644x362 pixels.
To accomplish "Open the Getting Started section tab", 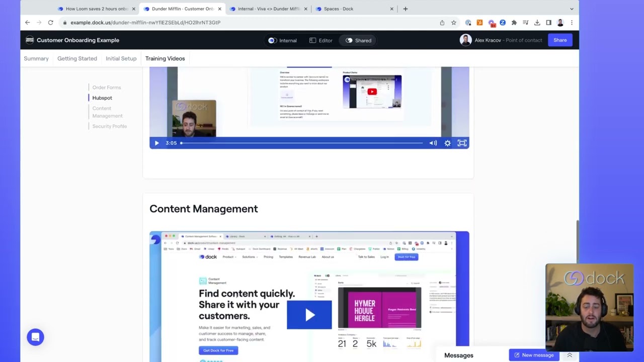I will (x=77, y=58).
